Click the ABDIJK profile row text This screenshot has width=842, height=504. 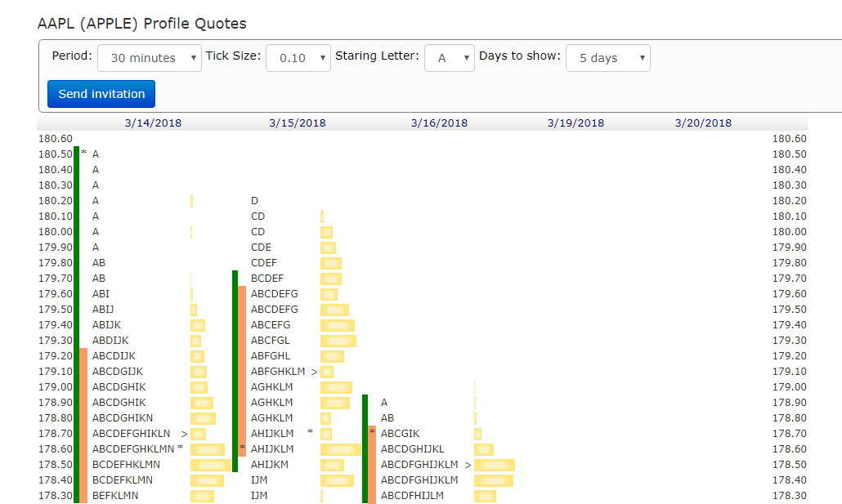click(110, 341)
